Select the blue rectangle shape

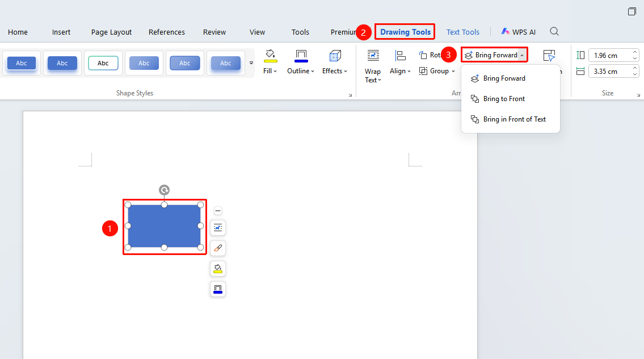(x=165, y=226)
